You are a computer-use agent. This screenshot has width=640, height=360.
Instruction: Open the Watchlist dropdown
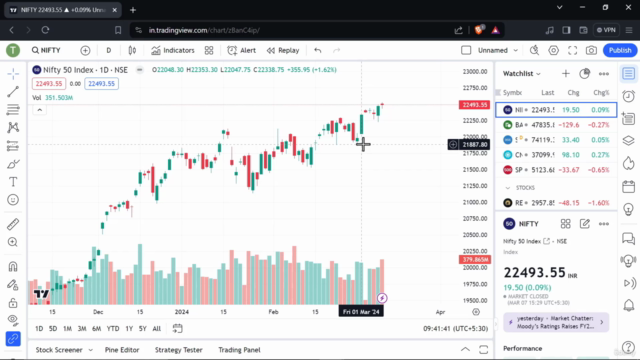(522, 73)
